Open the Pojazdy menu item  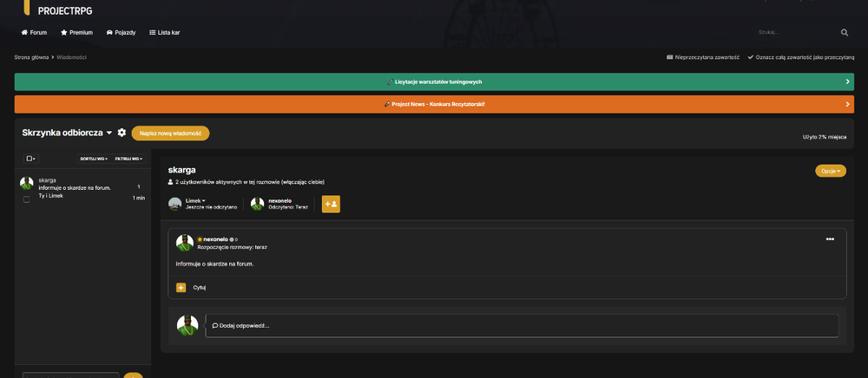(x=121, y=33)
